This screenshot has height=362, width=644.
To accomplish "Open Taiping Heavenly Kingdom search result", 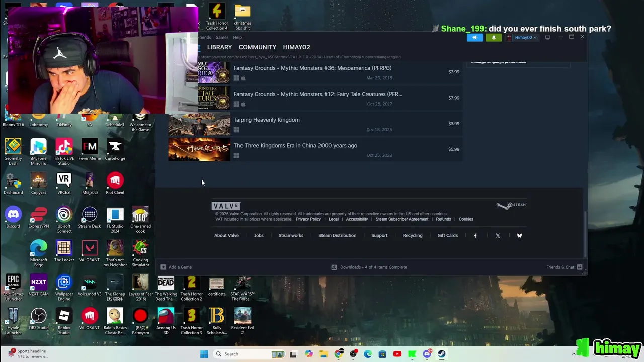I will 315,124.
